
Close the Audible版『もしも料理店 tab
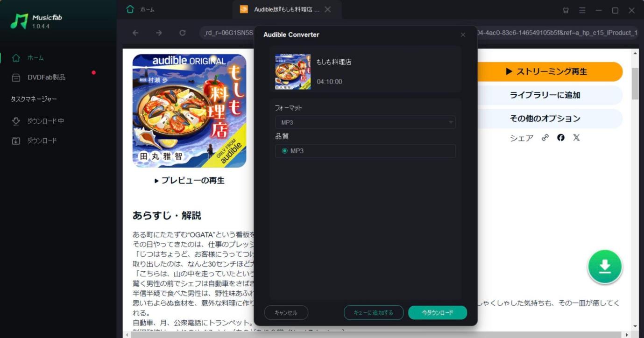[x=328, y=9]
